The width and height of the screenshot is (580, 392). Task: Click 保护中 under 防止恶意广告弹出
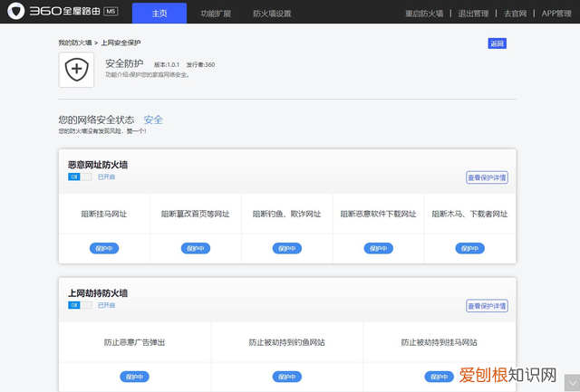[x=135, y=377]
